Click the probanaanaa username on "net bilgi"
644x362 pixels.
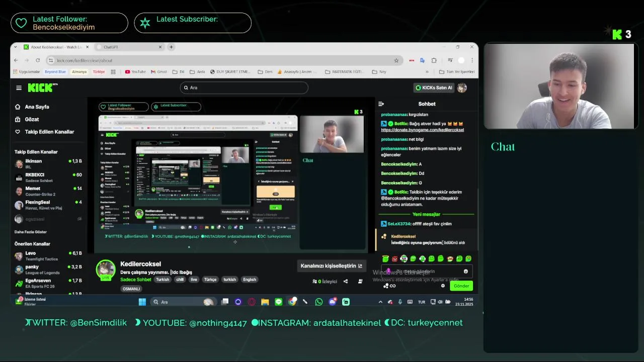point(394,139)
